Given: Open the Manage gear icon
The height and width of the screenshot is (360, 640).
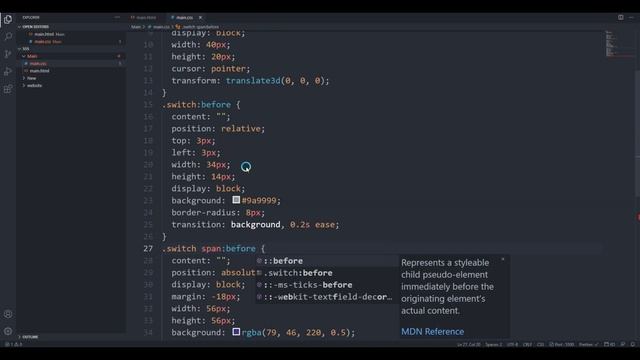Looking at the screenshot, I should (8, 331).
